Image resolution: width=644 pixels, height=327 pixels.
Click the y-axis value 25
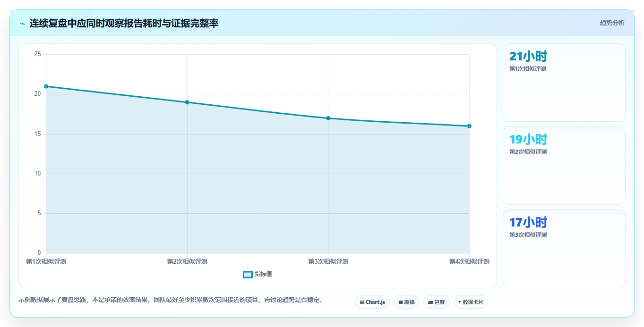pos(37,55)
